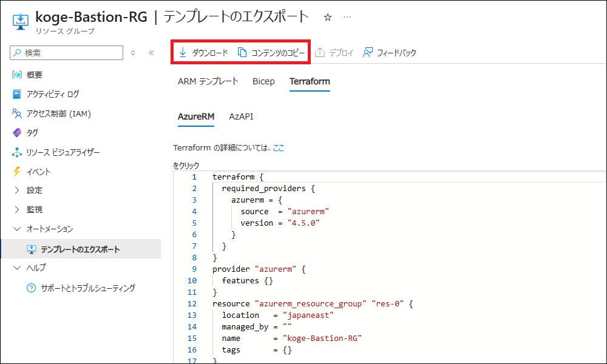Switch to the Bicep tab
Image resolution: width=607 pixels, height=364 pixels.
point(263,81)
